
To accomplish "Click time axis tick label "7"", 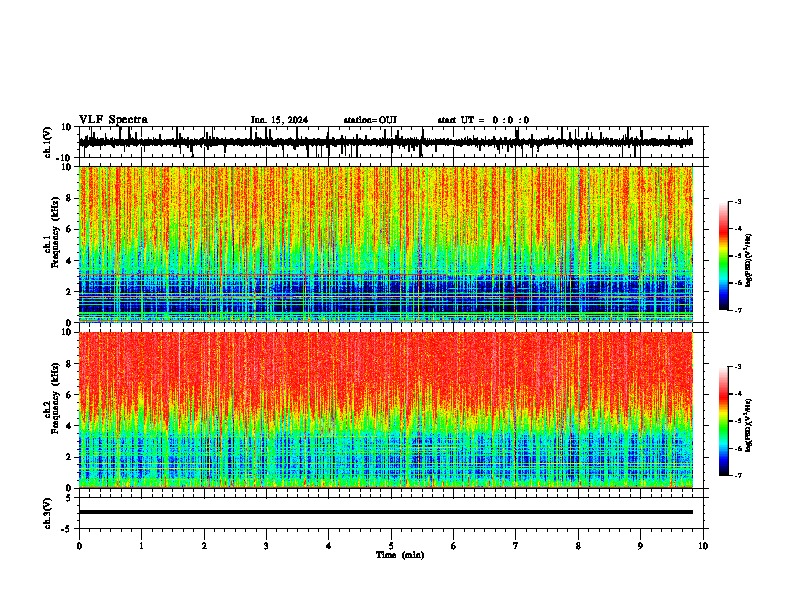I will [516, 546].
